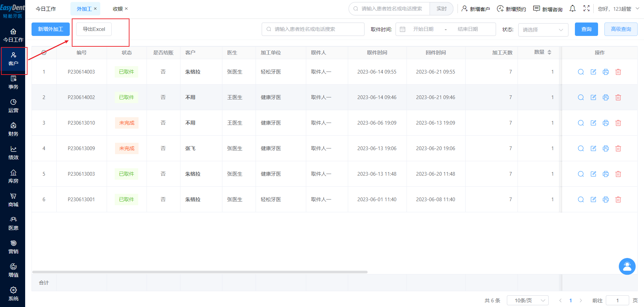Click 新增客户 in the header
Viewport: 644px width, 307px height.
point(476,9)
